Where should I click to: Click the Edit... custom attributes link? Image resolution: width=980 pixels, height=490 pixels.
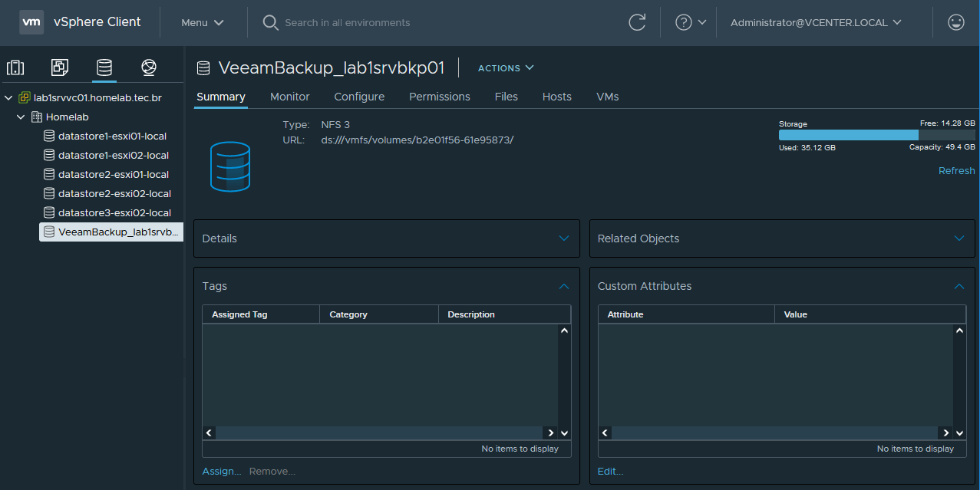point(611,472)
